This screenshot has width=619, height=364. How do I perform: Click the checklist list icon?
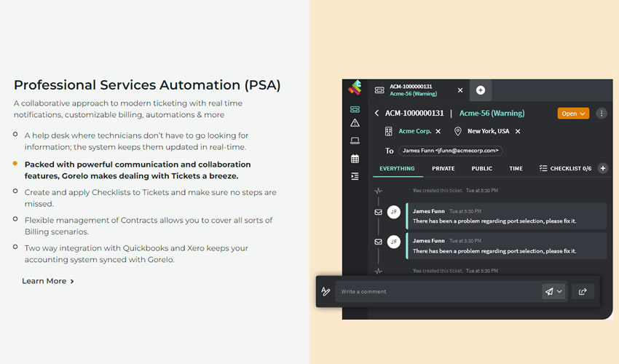click(543, 169)
